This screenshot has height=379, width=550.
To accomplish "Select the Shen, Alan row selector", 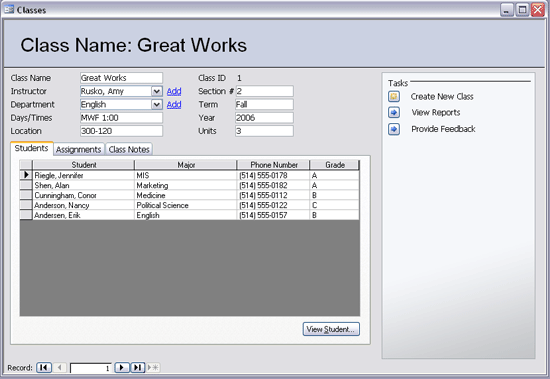I will (26, 185).
